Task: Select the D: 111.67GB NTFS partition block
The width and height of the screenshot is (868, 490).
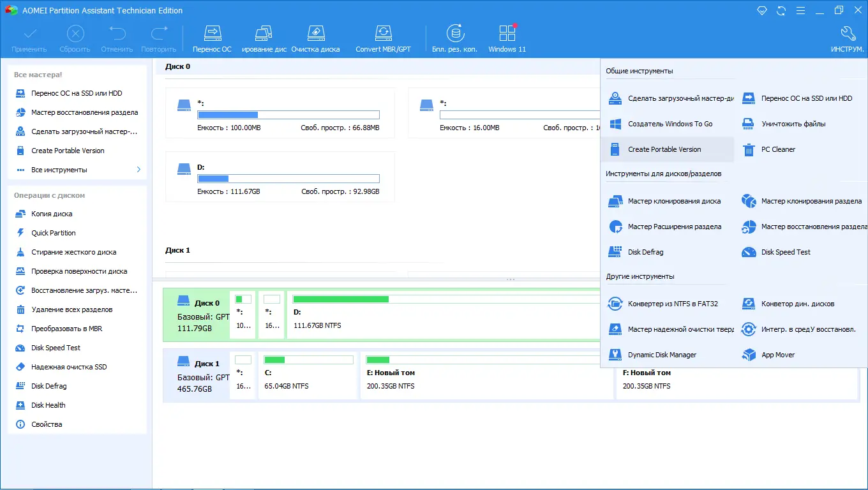Action: (x=444, y=315)
